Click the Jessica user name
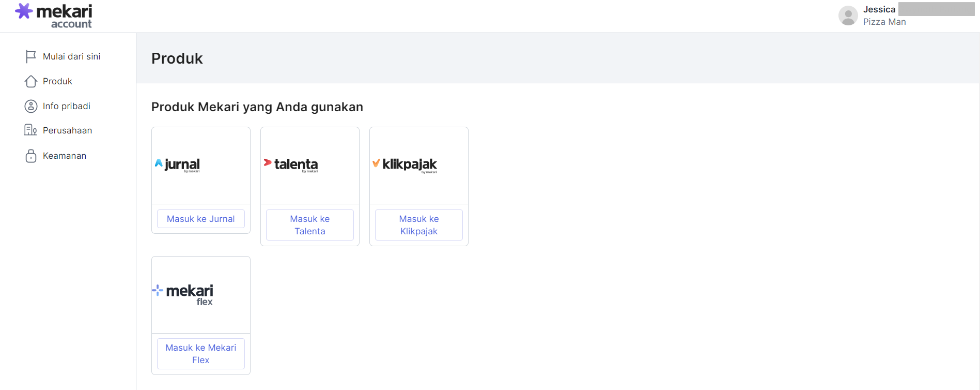Screen dimensions: 980x390 tap(879, 9)
